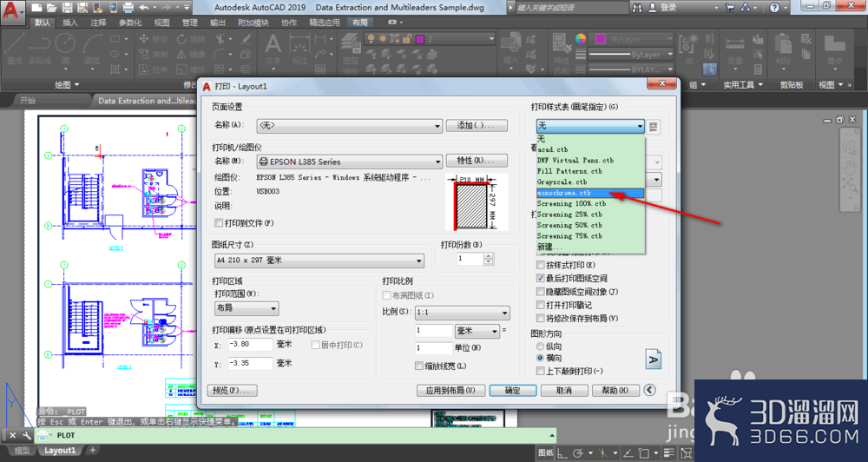The height and width of the screenshot is (462, 868).
Task: Uncheck Plot paperspace last (最后打印图纸空间)
Action: tap(540, 278)
